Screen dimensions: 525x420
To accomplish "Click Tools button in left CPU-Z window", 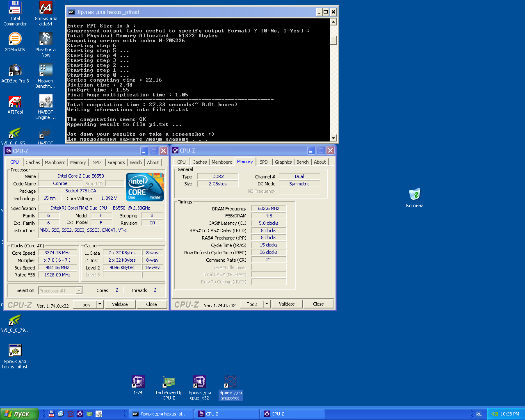I will tap(85, 304).
